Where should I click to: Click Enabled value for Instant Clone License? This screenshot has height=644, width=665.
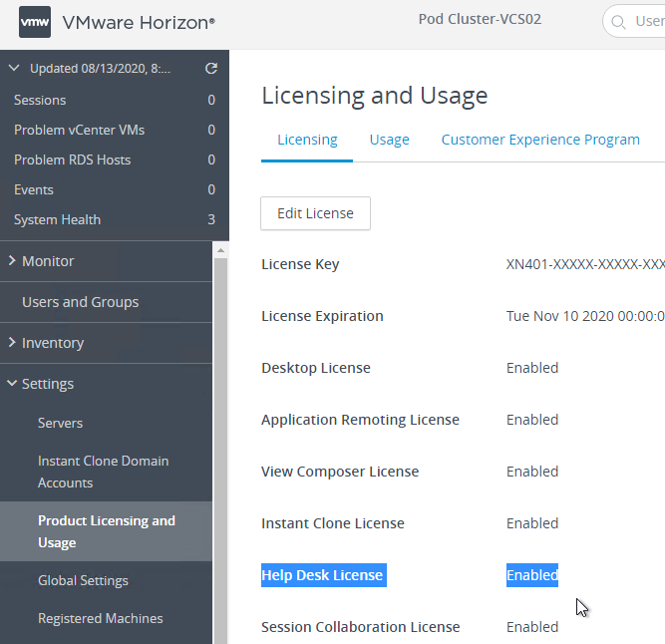coord(532,523)
